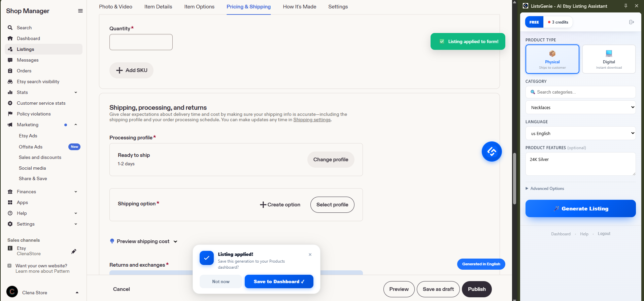Click the Help question mark icon

click(10, 213)
